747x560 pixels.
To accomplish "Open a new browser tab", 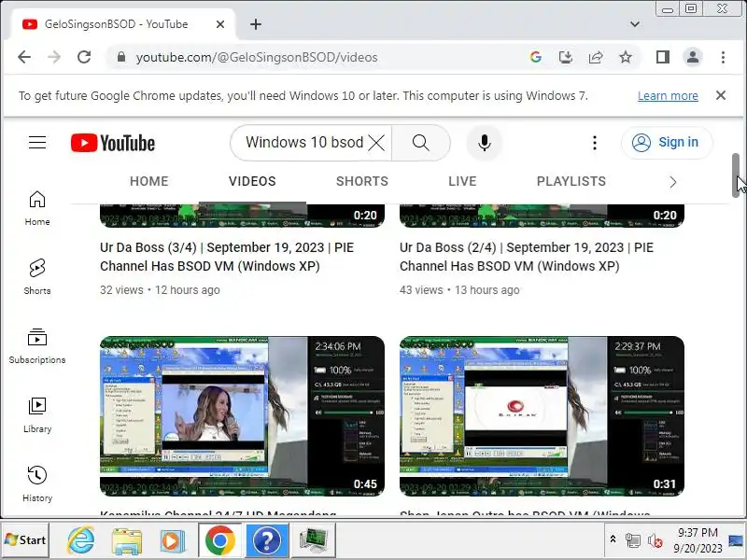I will coord(255,24).
